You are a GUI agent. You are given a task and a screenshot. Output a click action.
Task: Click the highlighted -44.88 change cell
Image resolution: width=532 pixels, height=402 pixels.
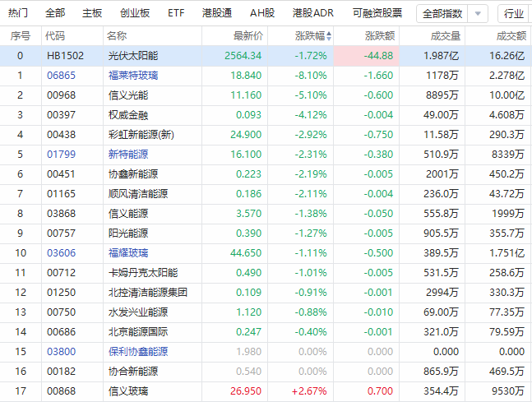[x=367, y=56]
